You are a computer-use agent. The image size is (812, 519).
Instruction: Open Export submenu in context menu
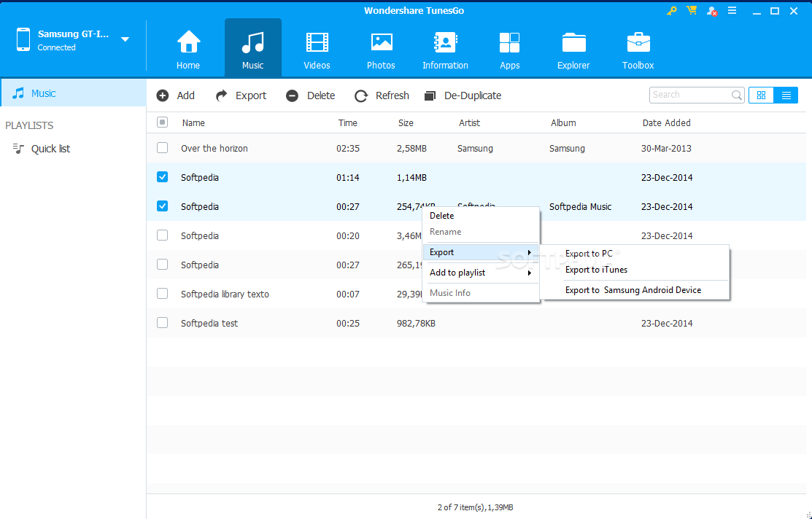point(481,252)
